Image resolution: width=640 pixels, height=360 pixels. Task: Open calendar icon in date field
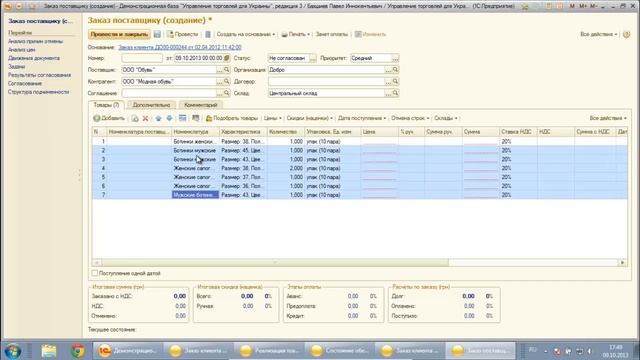point(227,58)
